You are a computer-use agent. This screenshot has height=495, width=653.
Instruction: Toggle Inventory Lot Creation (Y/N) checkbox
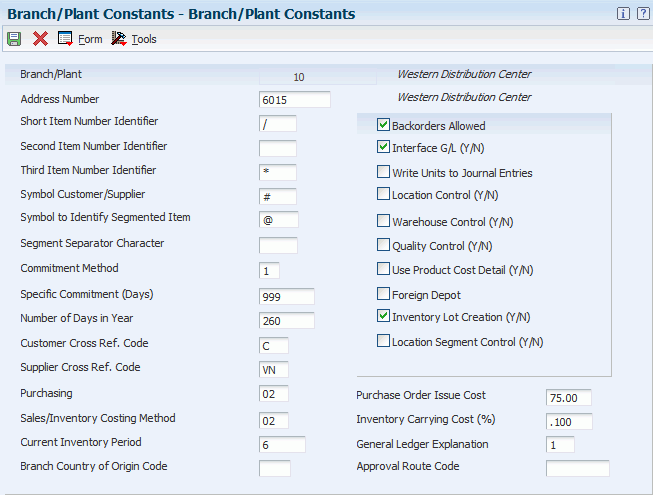coord(383,316)
